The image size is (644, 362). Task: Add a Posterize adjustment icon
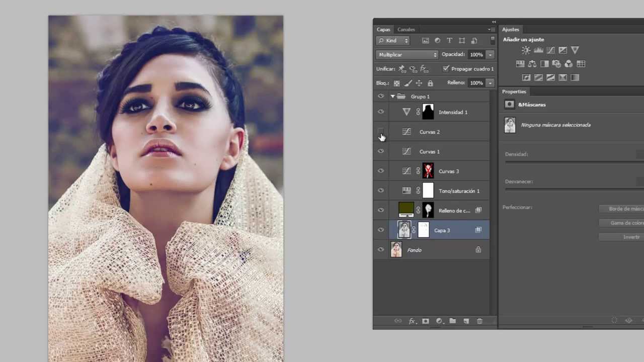(538, 77)
